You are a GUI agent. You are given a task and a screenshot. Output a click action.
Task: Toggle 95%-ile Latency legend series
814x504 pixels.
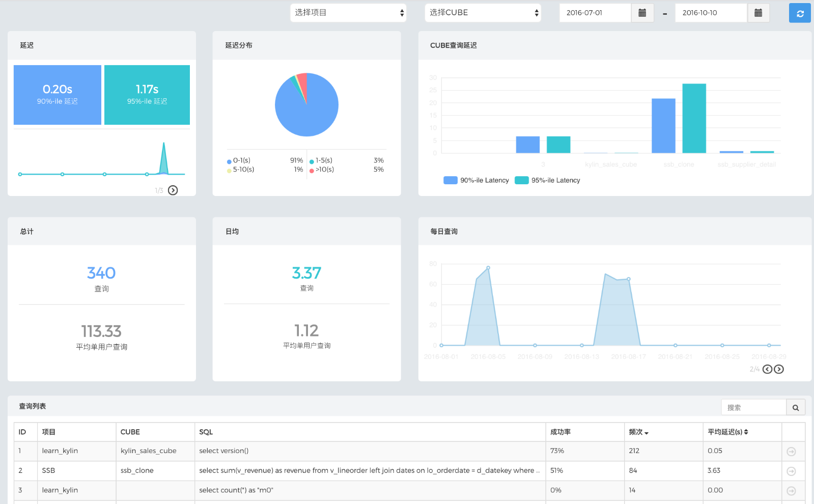pos(548,180)
